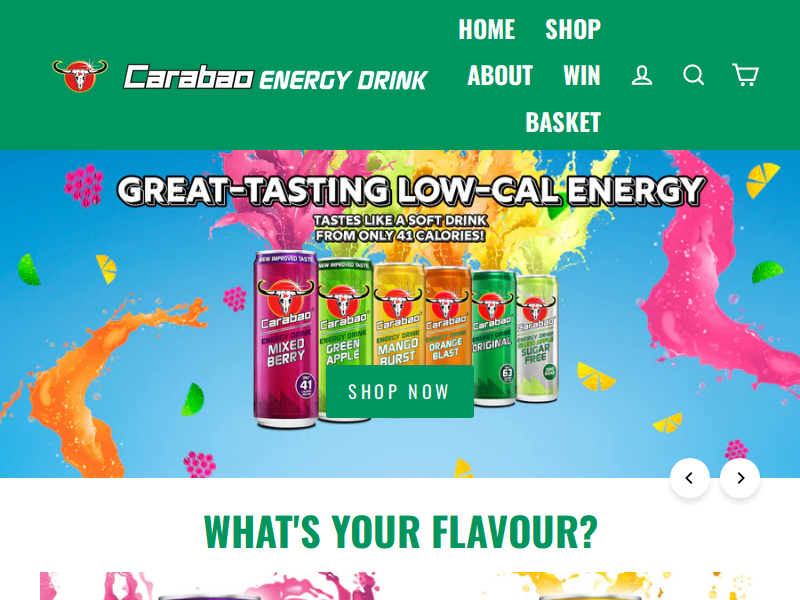
Task: Click the What's Your Flavour heading
Action: 401,532
